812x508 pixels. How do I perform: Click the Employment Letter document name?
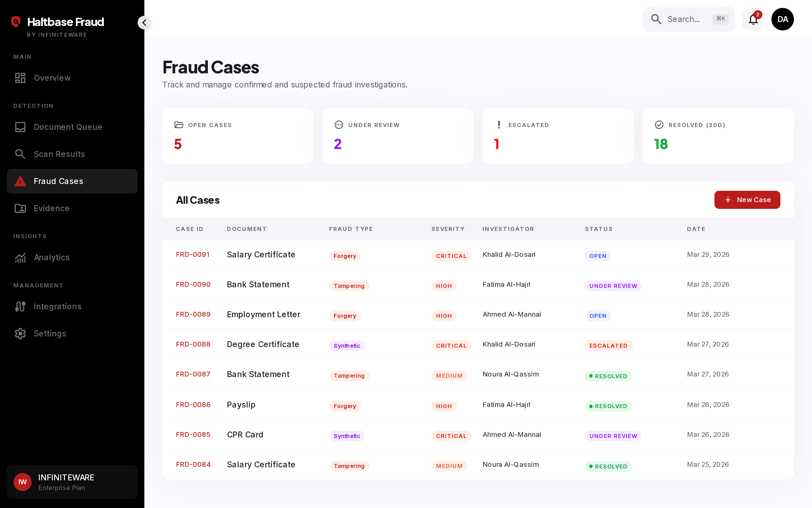[263, 314]
